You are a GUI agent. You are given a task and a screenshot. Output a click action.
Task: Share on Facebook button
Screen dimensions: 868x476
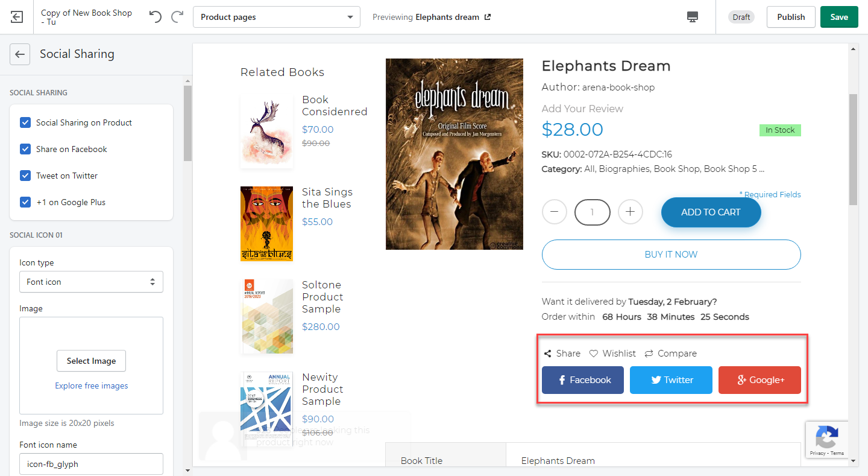583,380
